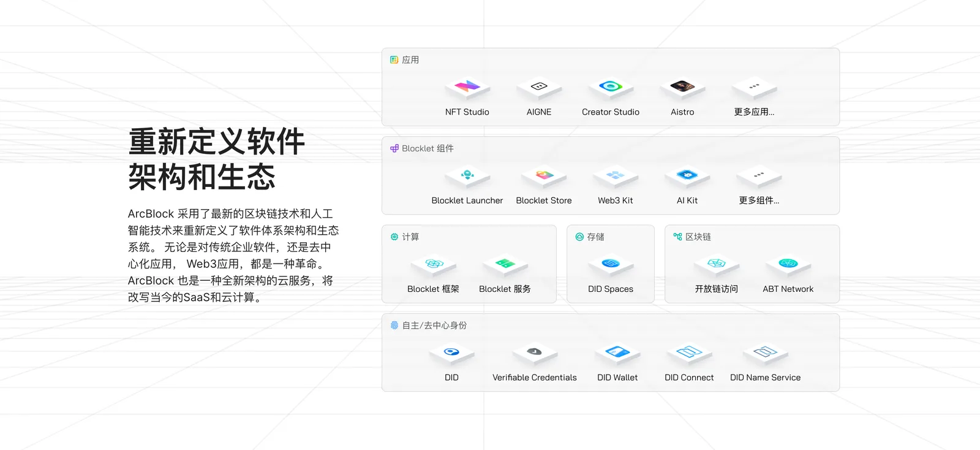980x450 pixels.
Task: Click the NFT Studio label
Action: click(467, 112)
